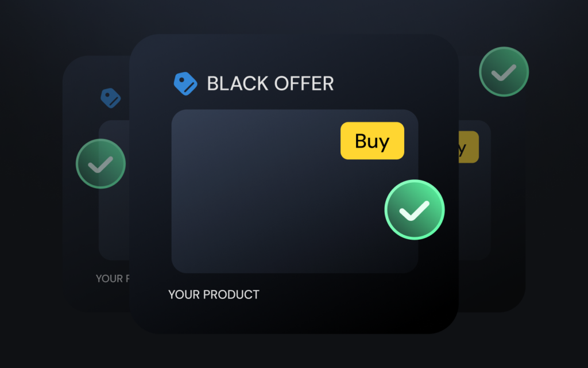
Task: Click the word YOUR on the front card
Action: click(183, 295)
